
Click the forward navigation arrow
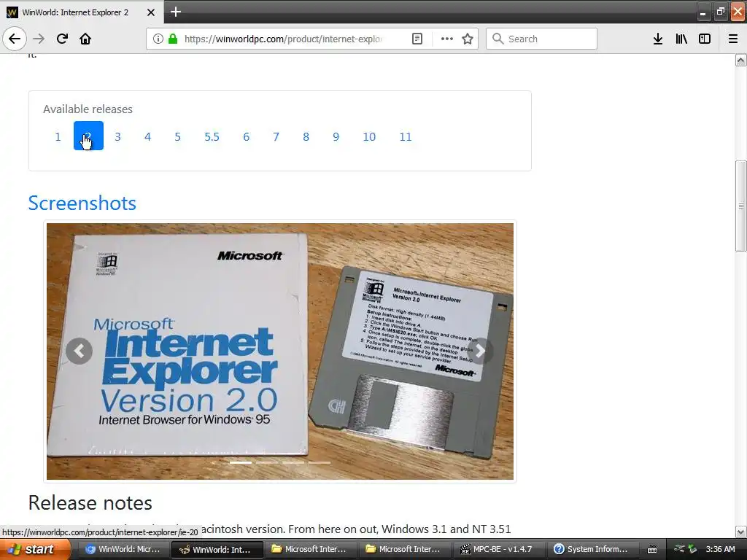coord(39,39)
